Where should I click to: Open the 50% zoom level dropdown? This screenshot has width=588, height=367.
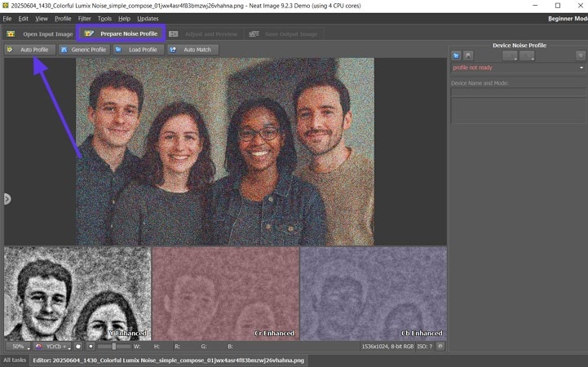click(19, 347)
